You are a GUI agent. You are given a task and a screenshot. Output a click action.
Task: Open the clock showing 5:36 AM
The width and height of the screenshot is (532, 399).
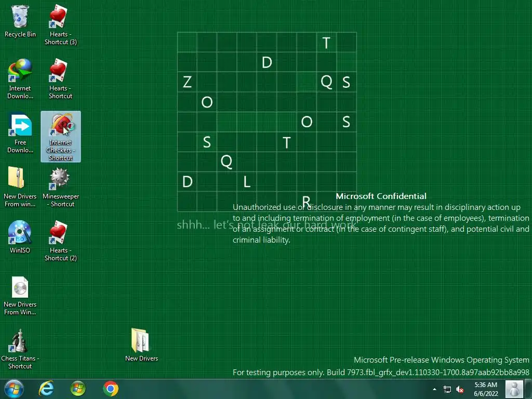tap(486, 389)
